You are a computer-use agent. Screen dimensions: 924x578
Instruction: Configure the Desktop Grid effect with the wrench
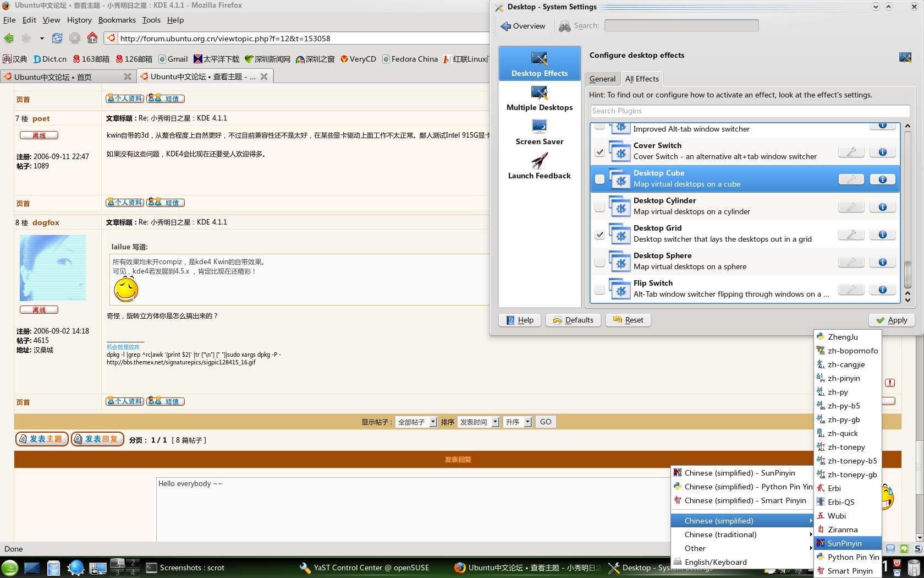click(x=851, y=235)
